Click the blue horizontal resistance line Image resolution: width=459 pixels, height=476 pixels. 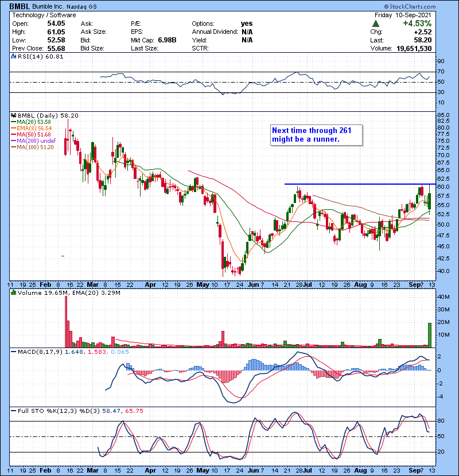pyautogui.click(x=360, y=184)
